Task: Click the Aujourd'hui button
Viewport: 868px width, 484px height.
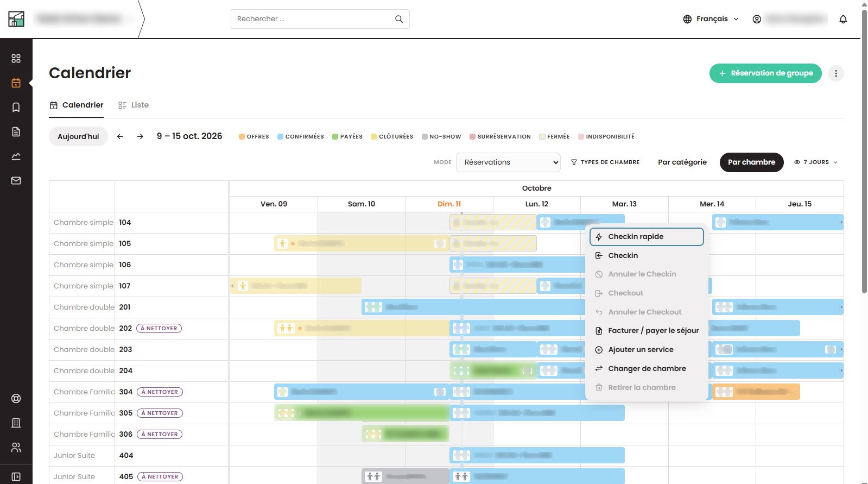Action: (78, 136)
